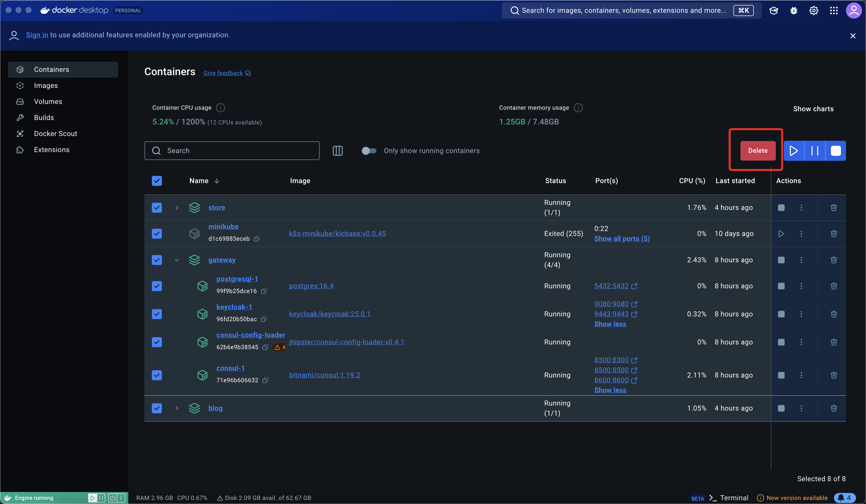The image size is (866, 504).
Task: Expand the blog compose stack
Action: (x=177, y=408)
